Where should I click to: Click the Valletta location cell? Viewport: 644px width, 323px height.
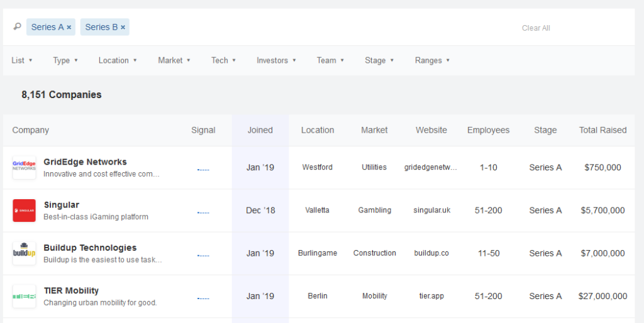(317, 210)
